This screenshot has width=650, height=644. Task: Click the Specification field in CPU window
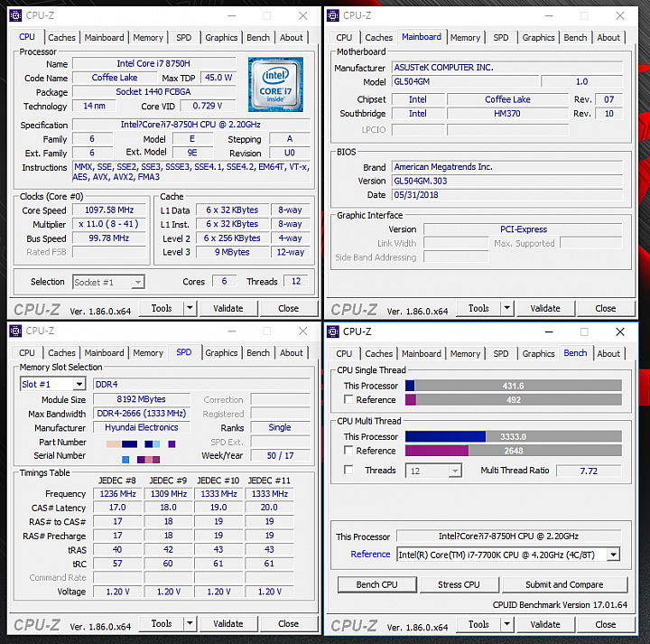191,125
